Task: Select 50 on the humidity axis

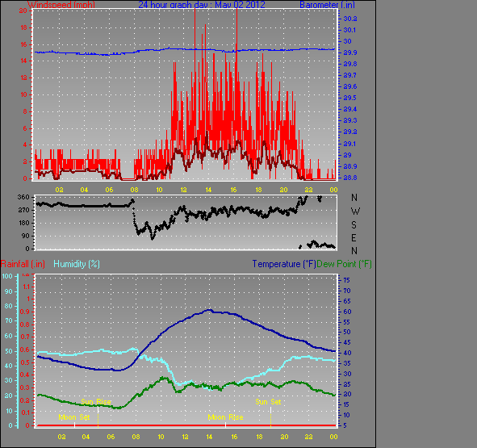Action: [9, 351]
